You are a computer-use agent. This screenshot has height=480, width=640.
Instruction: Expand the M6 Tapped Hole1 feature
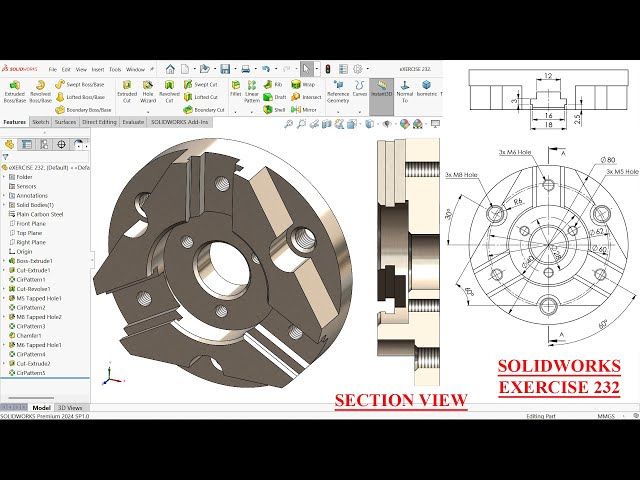(x=4, y=345)
